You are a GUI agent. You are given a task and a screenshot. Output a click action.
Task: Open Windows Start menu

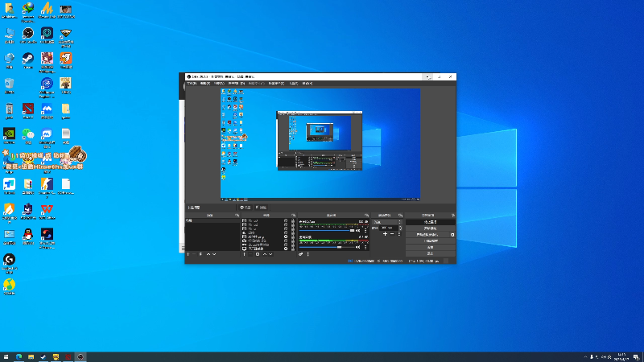click(6, 357)
